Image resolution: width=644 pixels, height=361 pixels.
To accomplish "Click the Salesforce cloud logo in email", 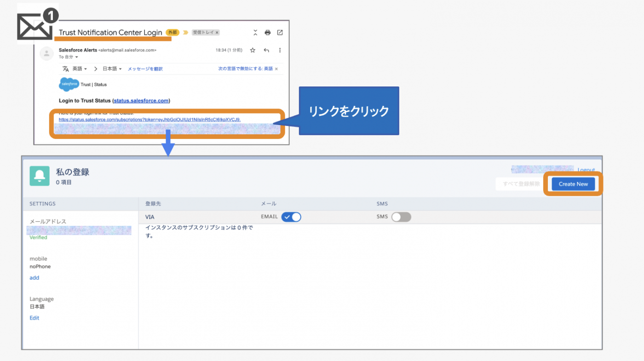I will pyautogui.click(x=69, y=85).
